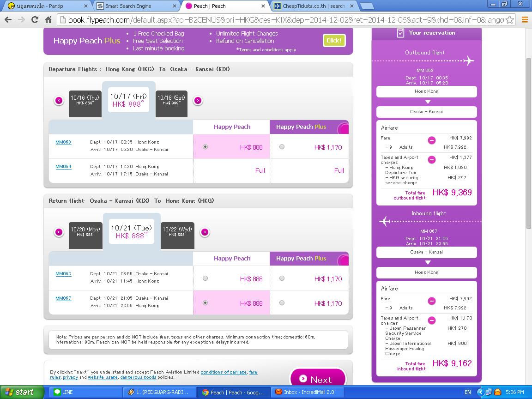The height and width of the screenshot is (399, 532).
Task: Open conditions of carriage link
Action: pos(224,372)
